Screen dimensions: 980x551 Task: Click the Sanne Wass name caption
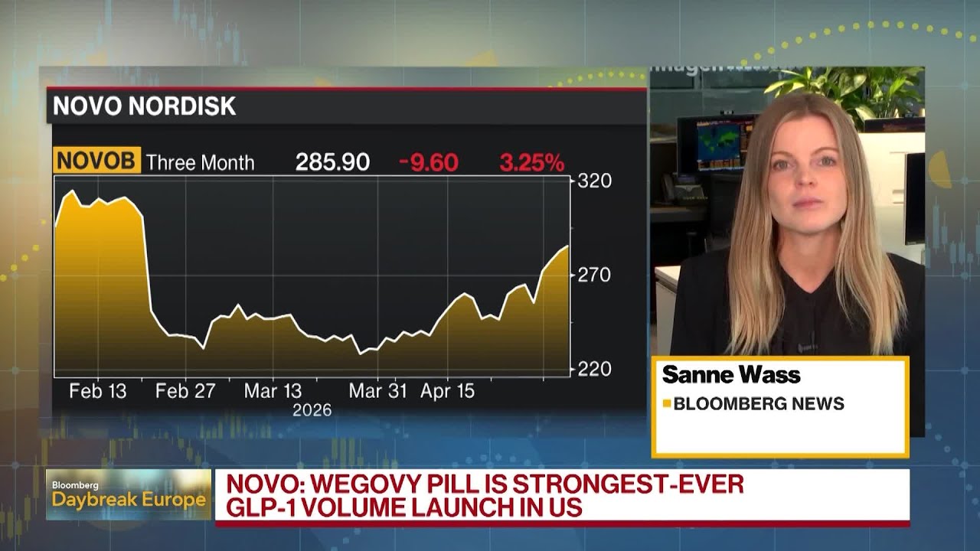[731, 375]
